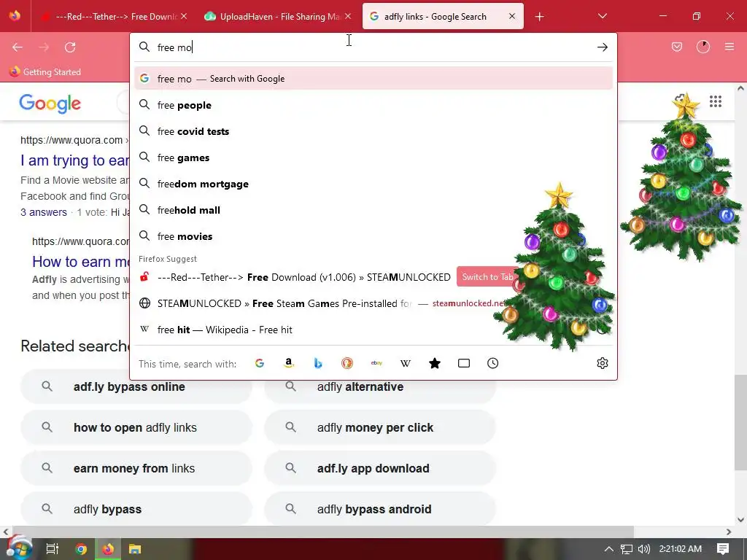Search this time with Amazon icon

pyautogui.click(x=289, y=363)
